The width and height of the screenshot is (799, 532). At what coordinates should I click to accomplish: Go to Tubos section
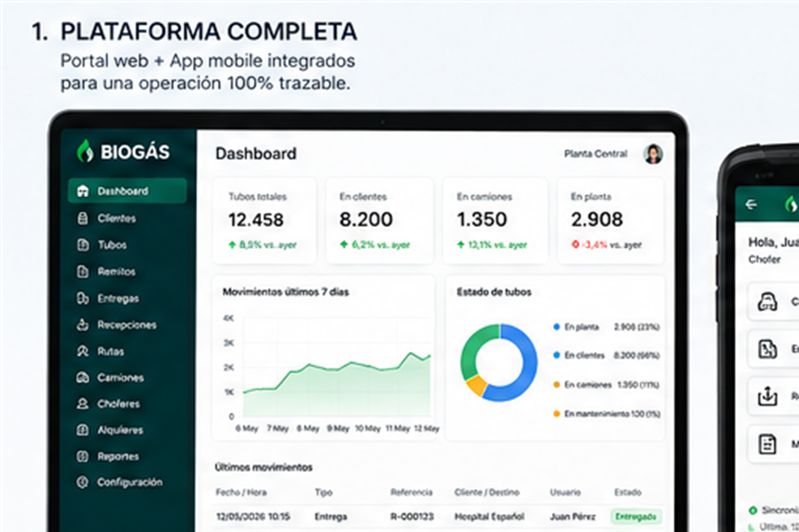pos(112,245)
